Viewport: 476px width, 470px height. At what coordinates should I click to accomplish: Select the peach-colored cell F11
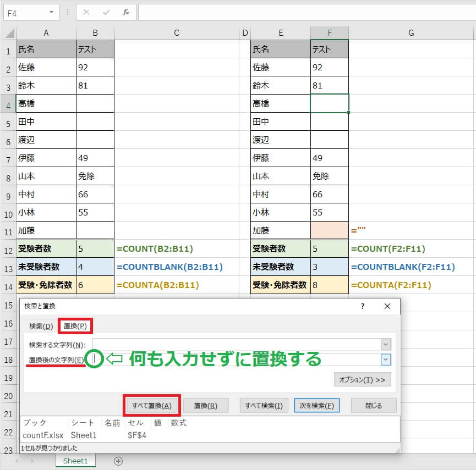tap(329, 230)
